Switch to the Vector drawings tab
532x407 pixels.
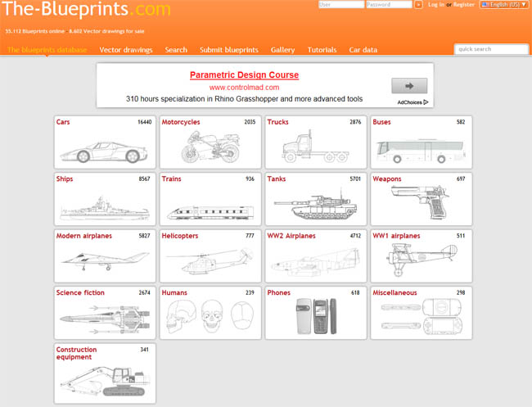tap(126, 50)
